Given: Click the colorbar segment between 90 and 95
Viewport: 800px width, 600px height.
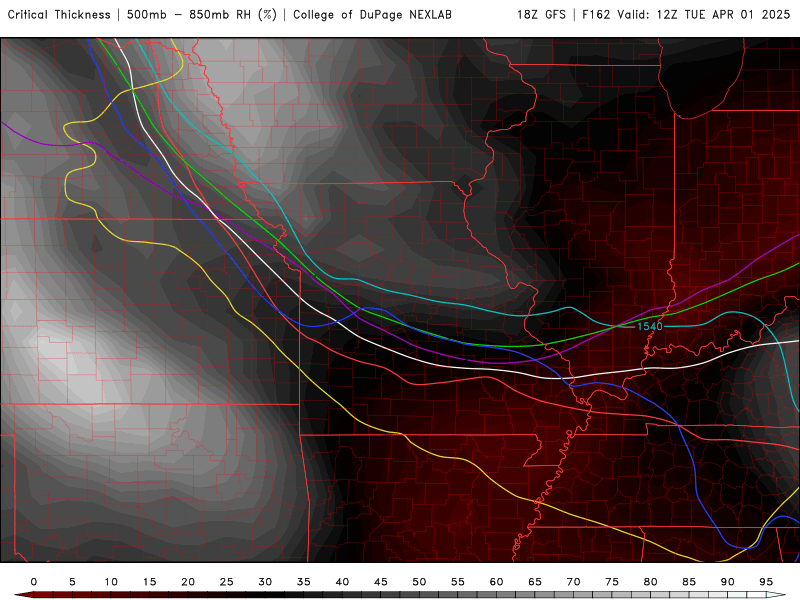Looking at the screenshot, I should 747,595.
